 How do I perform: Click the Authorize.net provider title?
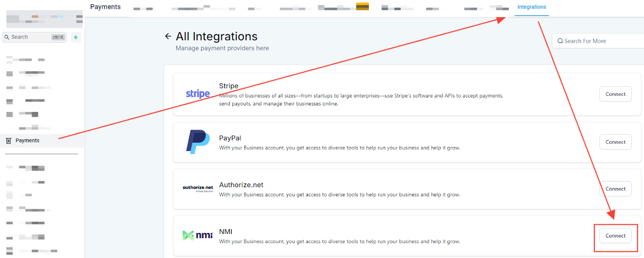(x=241, y=185)
